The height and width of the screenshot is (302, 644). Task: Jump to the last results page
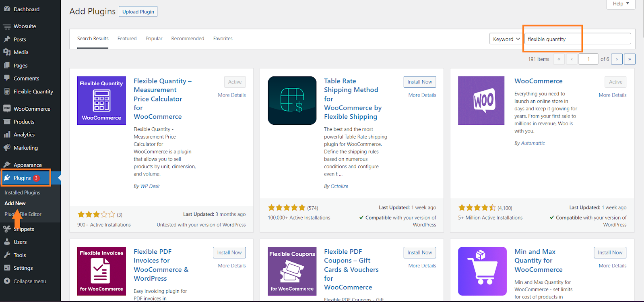click(630, 59)
